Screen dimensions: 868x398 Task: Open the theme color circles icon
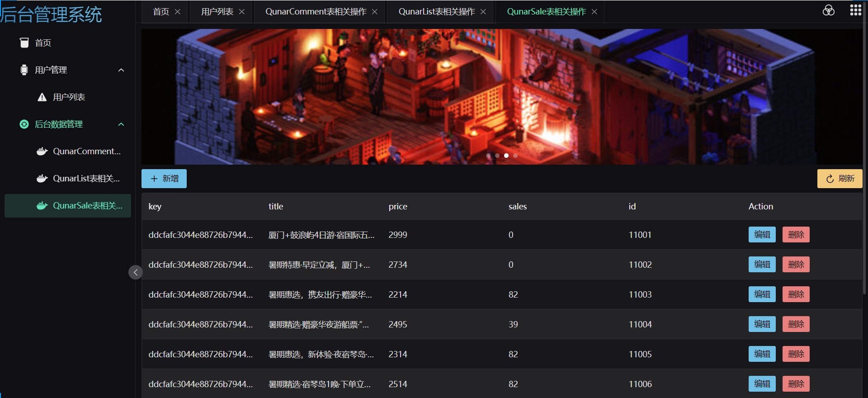(x=829, y=10)
